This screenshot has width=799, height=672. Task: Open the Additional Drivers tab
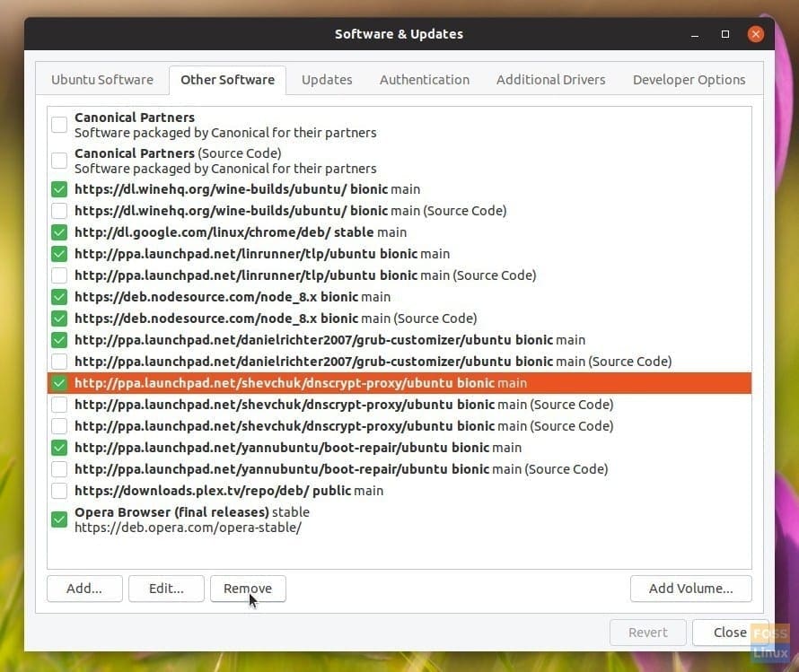(x=551, y=80)
